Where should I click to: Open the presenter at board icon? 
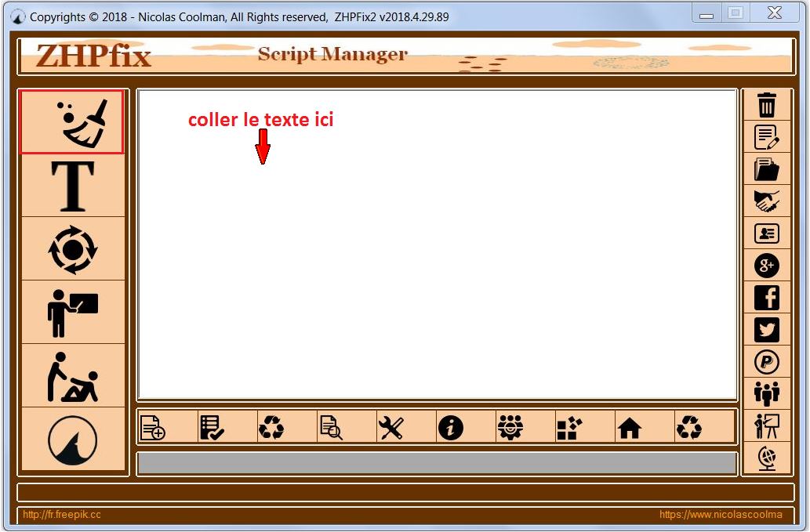tap(73, 313)
